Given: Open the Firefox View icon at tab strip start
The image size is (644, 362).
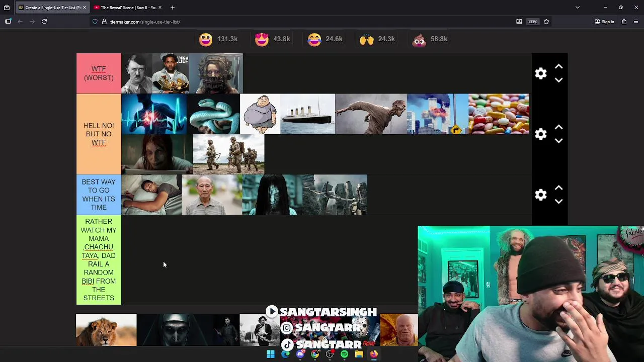Looking at the screenshot, I should (x=7, y=8).
